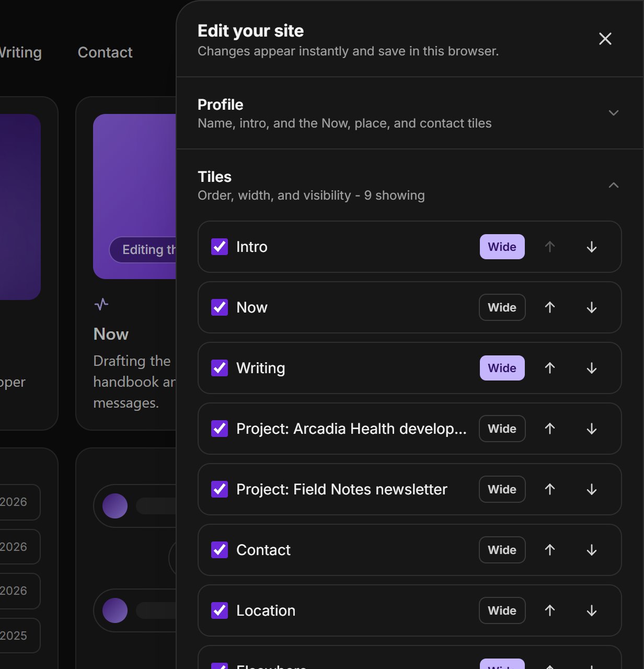Collapse the Tiles section chevron
Image resolution: width=644 pixels, height=669 pixels.
[614, 185]
